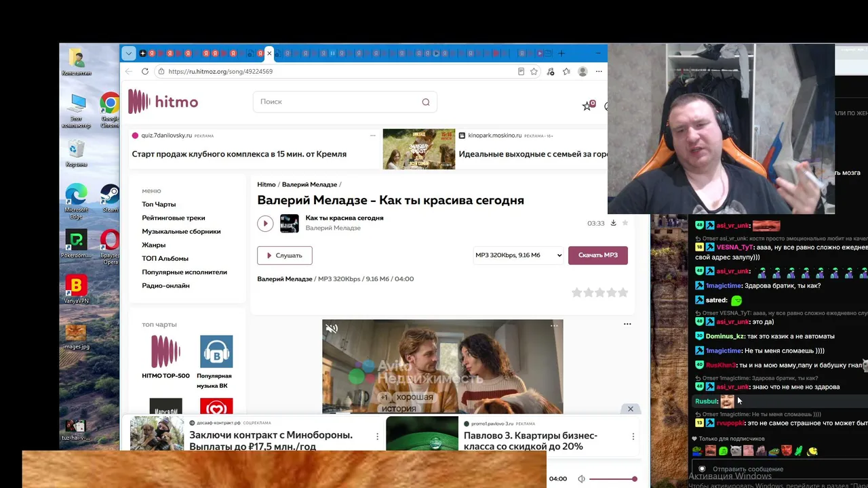
Task: Open the VanyaVPN desktop shortcut
Action: tap(77, 290)
